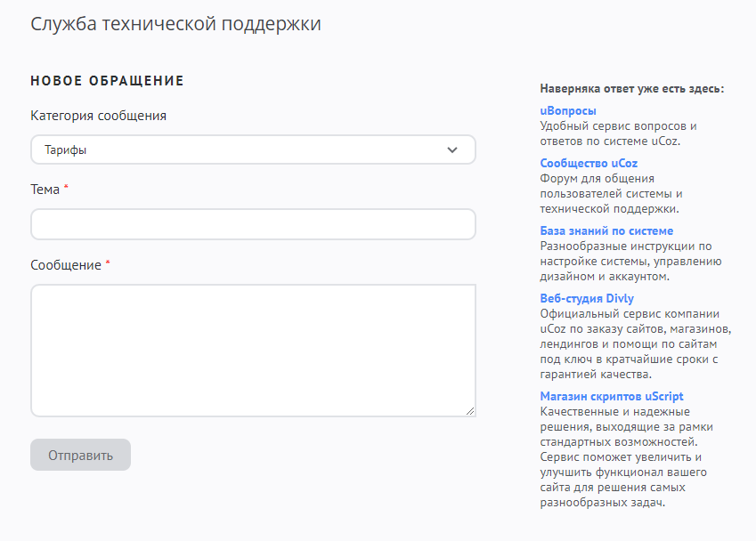
Task: Click the Сообщение field label
Action: click(66, 265)
